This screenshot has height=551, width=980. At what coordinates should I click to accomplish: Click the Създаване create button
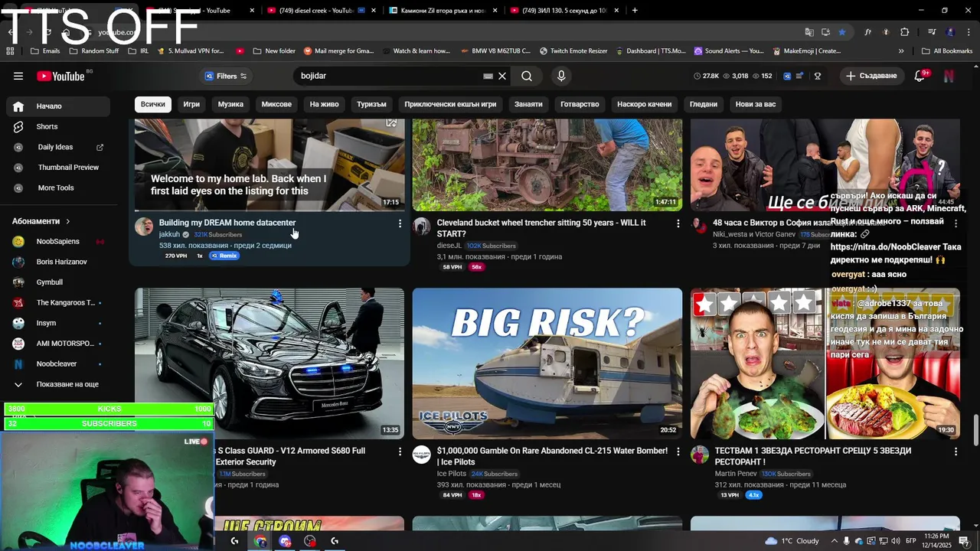(871, 76)
